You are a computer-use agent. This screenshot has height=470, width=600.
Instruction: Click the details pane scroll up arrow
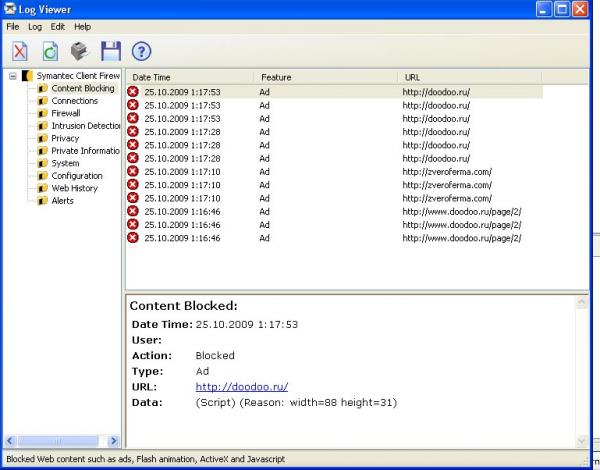[x=582, y=302]
